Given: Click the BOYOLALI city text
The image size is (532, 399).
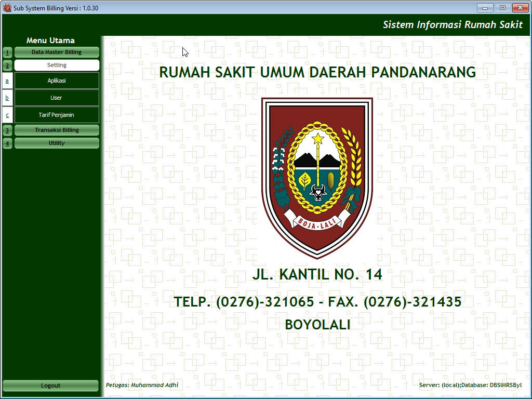Looking at the screenshot, I should (x=317, y=325).
